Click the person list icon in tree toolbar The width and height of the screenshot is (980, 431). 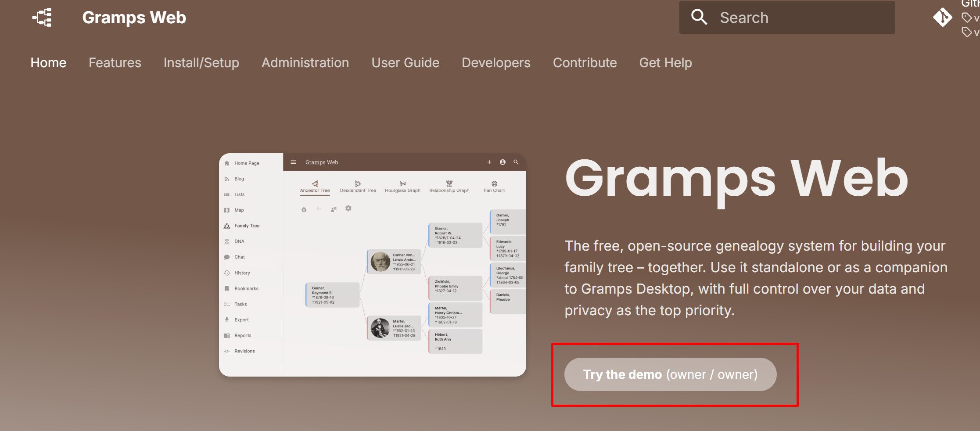[x=334, y=209]
